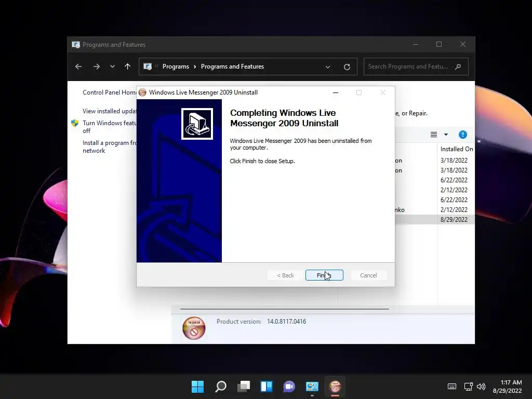Open the clock showing 1:17 AM

tap(507, 386)
